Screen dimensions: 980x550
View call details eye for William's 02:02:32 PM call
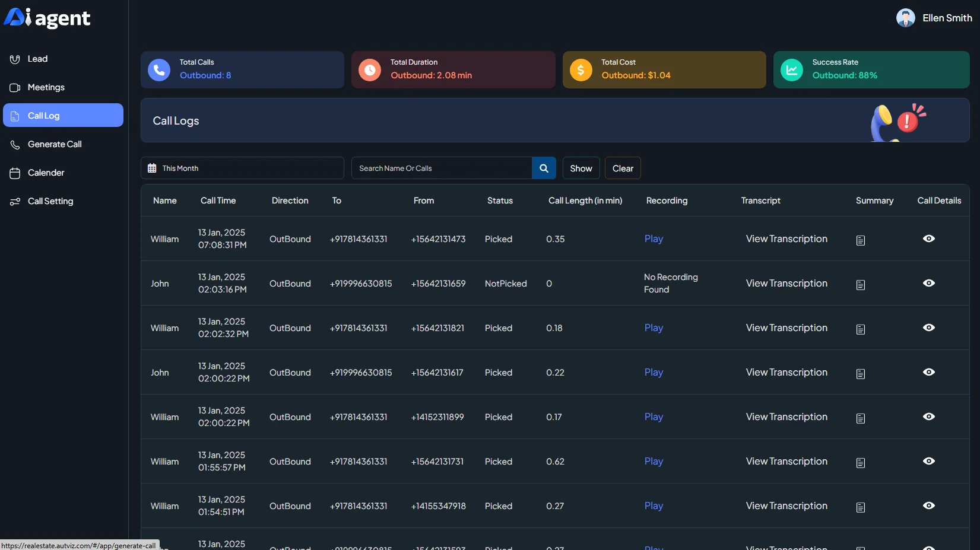pyautogui.click(x=929, y=328)
